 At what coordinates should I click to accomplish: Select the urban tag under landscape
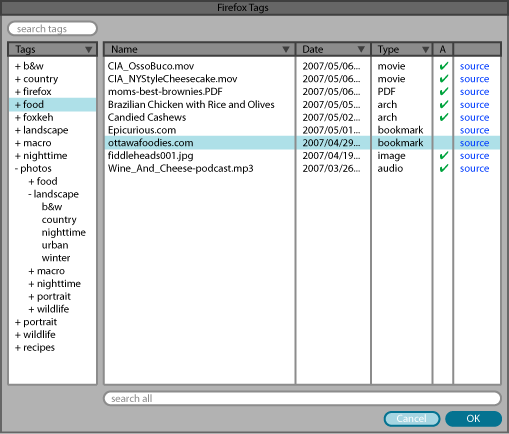pyautogui.click(x=55, y=245)
